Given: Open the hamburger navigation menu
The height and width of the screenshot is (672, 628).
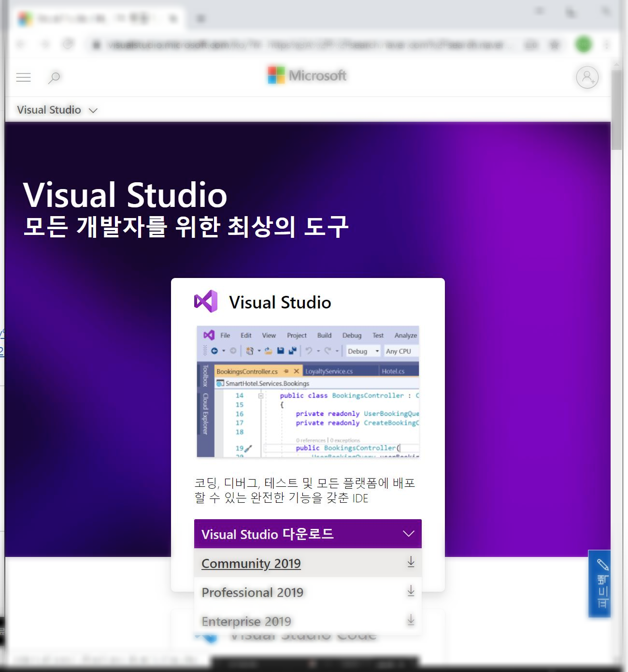Looking at the screenshot, I should pos(23,77).
